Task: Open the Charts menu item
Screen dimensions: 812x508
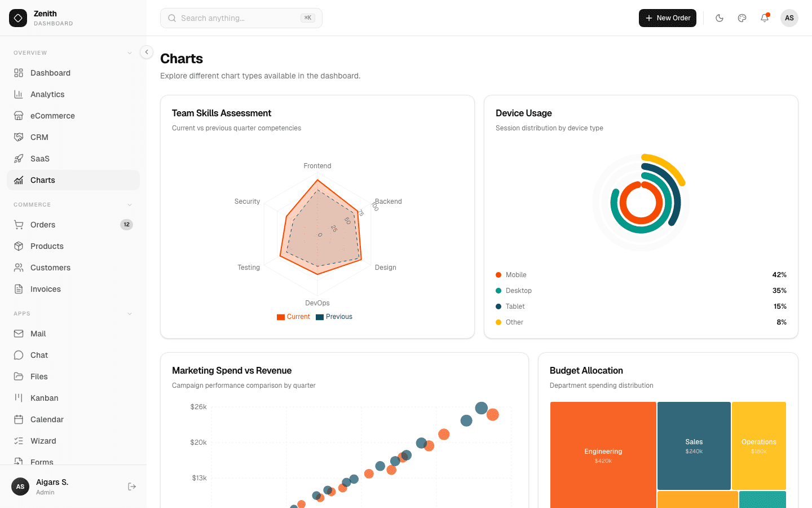Action: tap(43, 179)
